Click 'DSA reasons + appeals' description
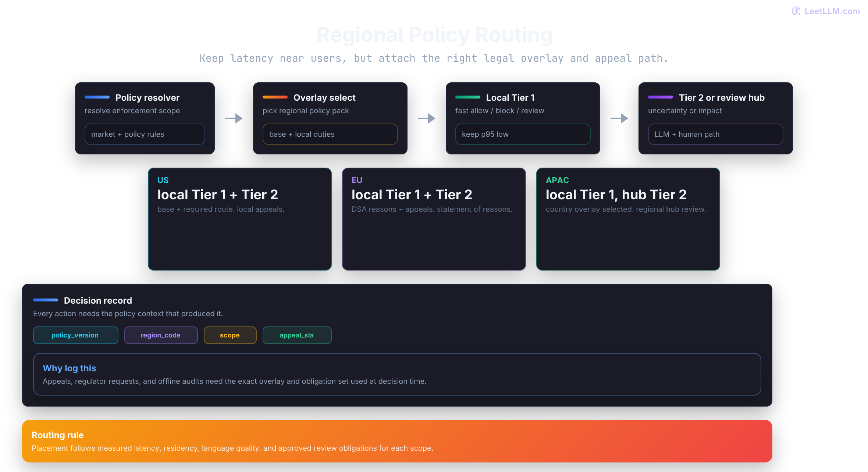The width and height of the screenshot is (868, 472). coord(432,209)
